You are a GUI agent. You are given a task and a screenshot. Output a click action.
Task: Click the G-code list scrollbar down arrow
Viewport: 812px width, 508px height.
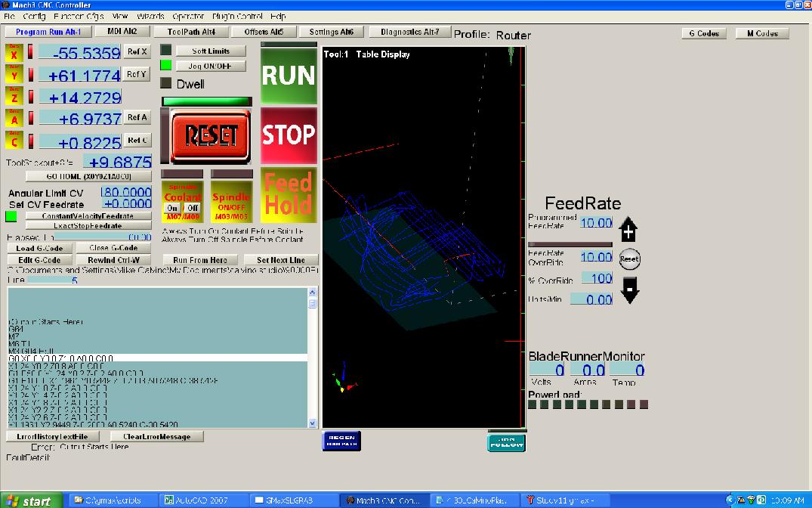coord(312,423)
